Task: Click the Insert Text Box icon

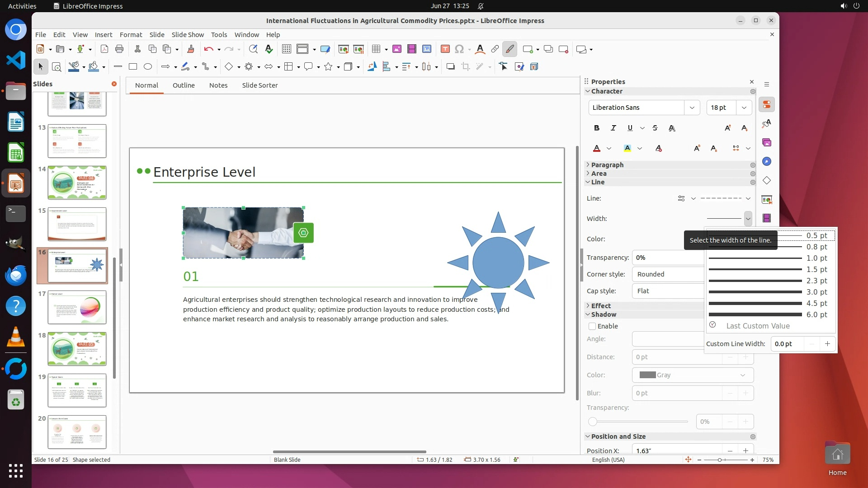Action: tap(445, 49)
